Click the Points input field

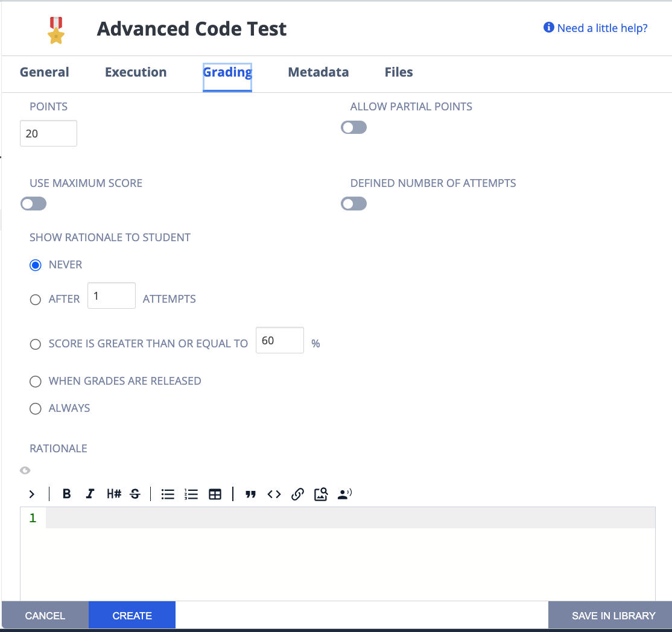click(x=48, y=133)
